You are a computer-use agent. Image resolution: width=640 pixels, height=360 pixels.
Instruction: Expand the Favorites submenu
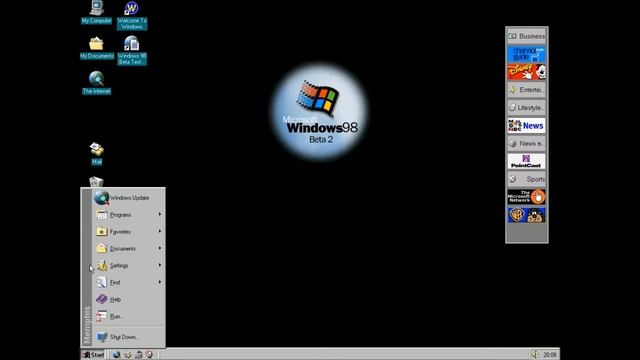(129, 231)
